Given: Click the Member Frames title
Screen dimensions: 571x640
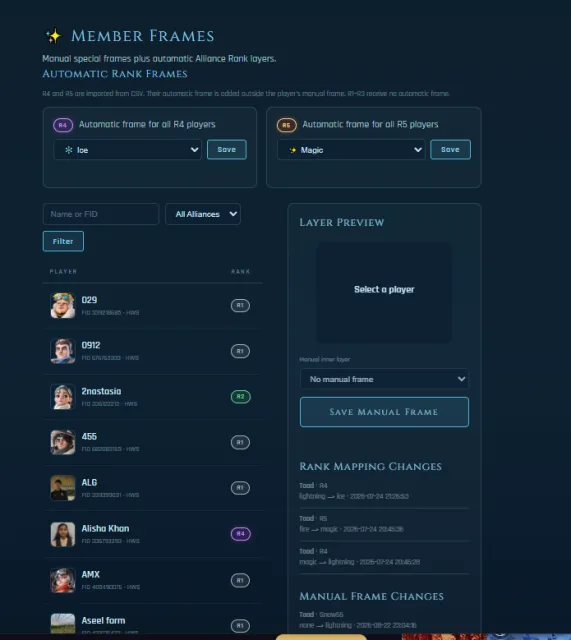Looking at the screenshot, I should pos(142,36).
